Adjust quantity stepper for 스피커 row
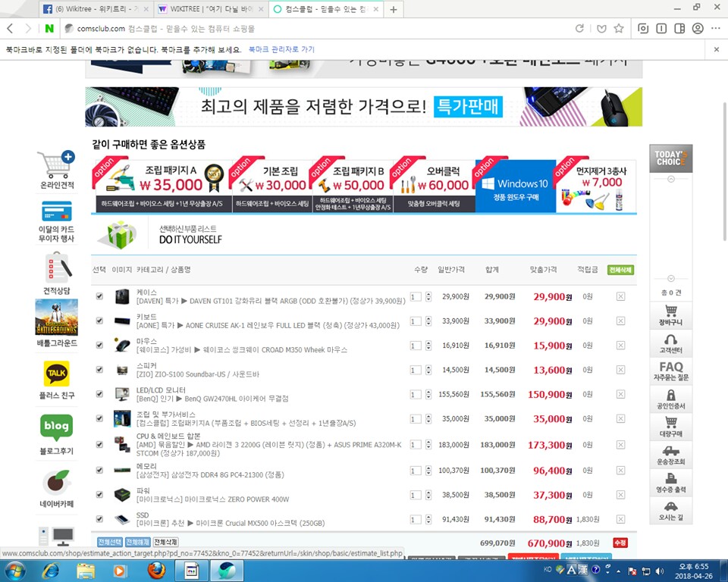728x582 pixels. (428, 370)
